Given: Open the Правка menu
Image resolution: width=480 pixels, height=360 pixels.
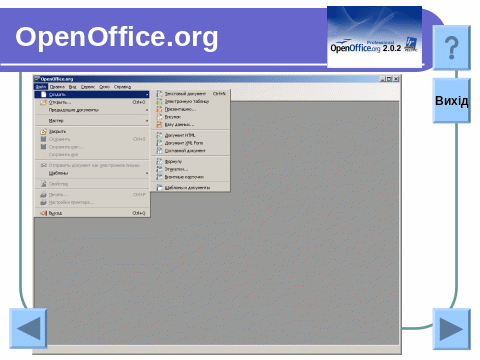Looking at the screenshot, I should (57, 87).
